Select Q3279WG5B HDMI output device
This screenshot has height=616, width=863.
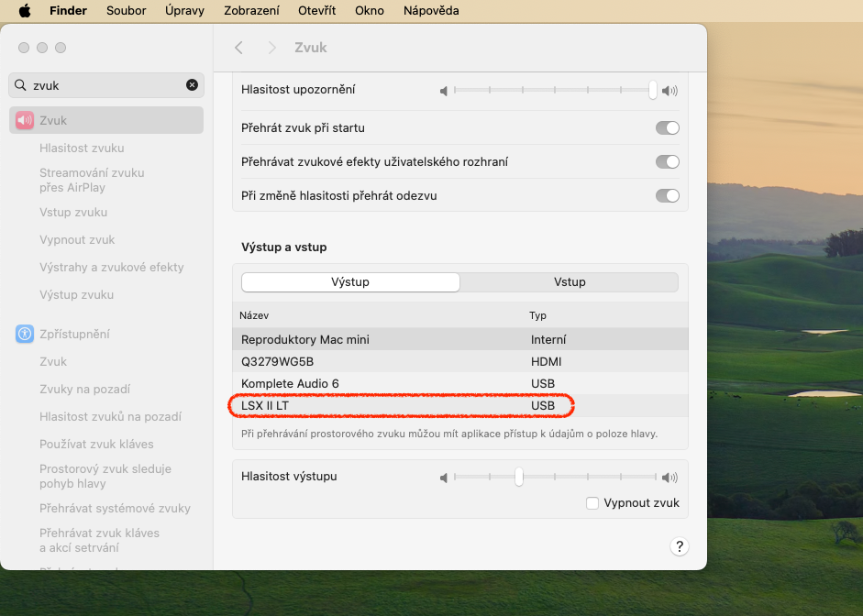coord(460,361)
